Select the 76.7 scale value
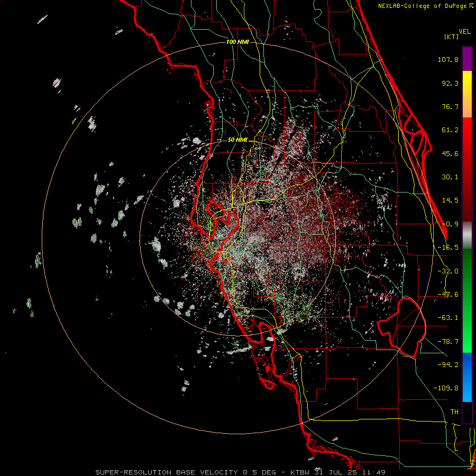Screen dimensions: 476x476 click(x=450, y=106)
